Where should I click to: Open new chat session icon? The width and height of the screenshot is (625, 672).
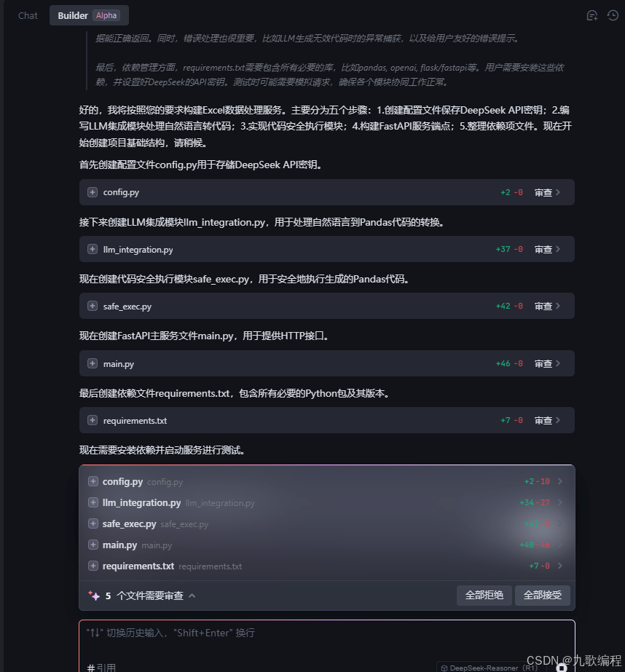point(592,16)
